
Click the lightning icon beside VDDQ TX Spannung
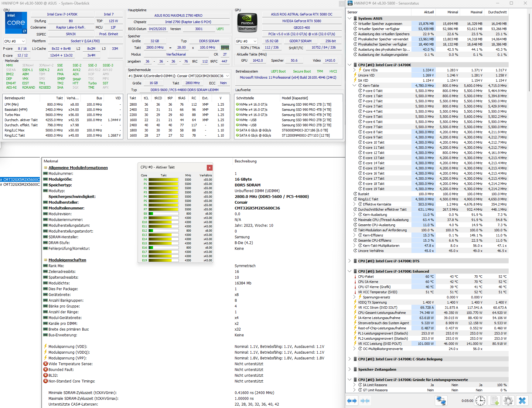pyautogui.click(x=355, y=302)
